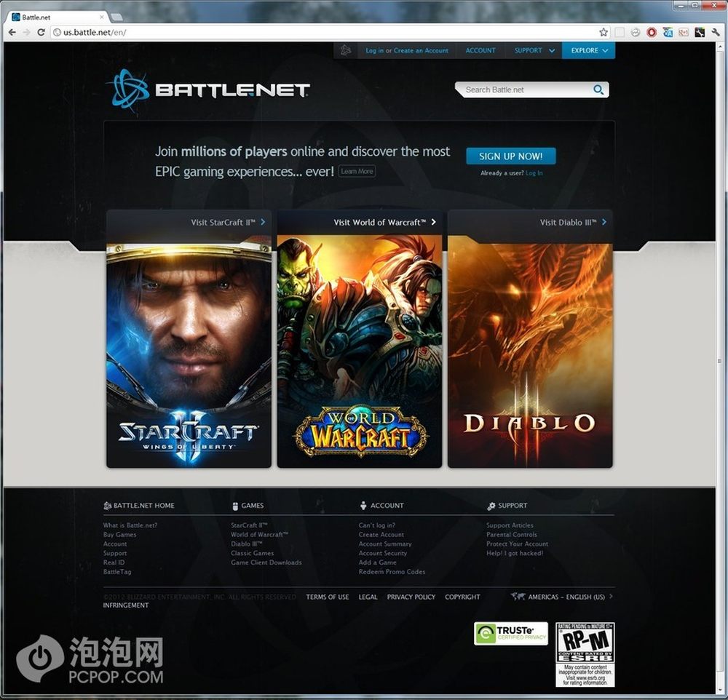Click the magnifier search icon
This screenshot has width=728, height=700.
click(598, 90)
